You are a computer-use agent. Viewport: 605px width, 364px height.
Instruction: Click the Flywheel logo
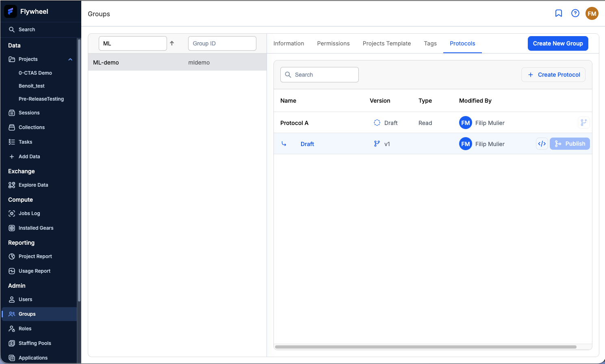10,11
